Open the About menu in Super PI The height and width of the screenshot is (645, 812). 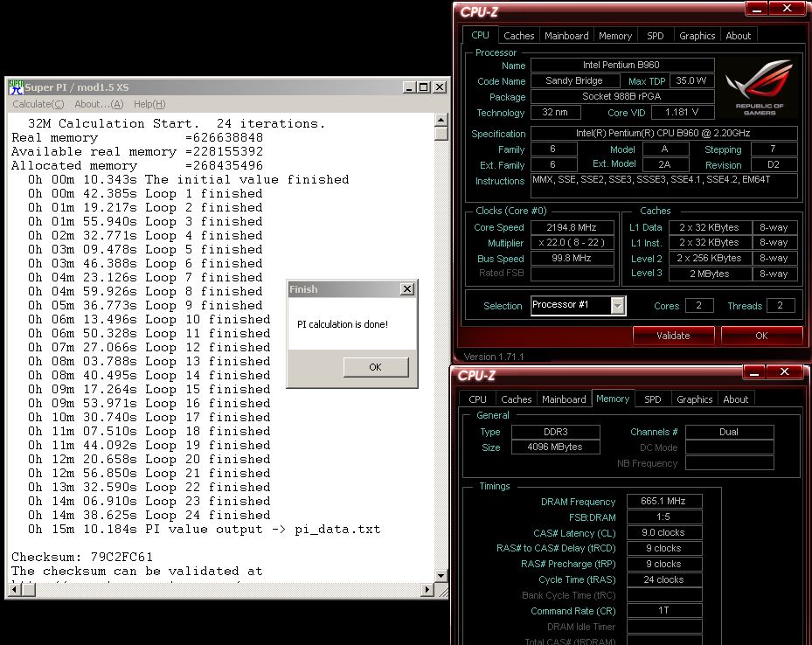click(99, 104)
